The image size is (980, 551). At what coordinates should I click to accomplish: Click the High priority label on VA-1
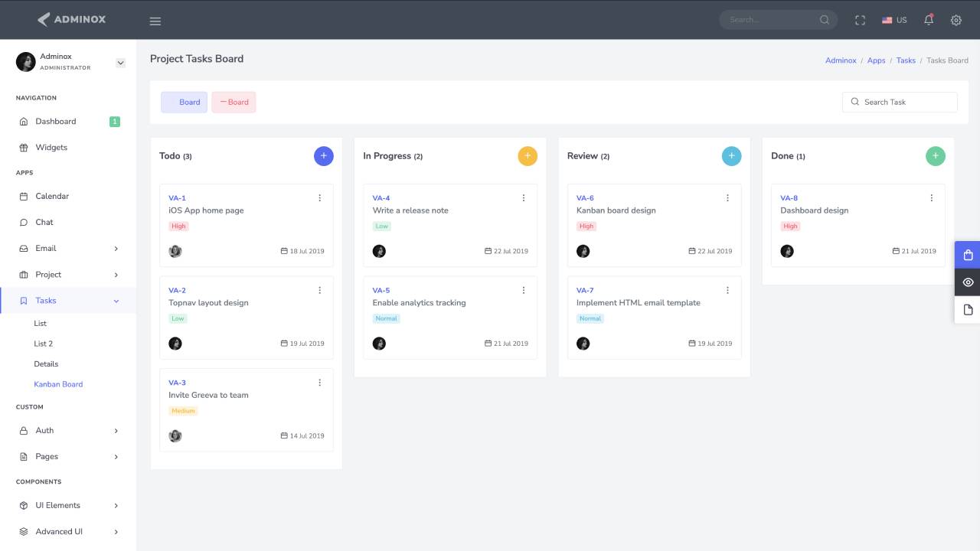(178, 227)
